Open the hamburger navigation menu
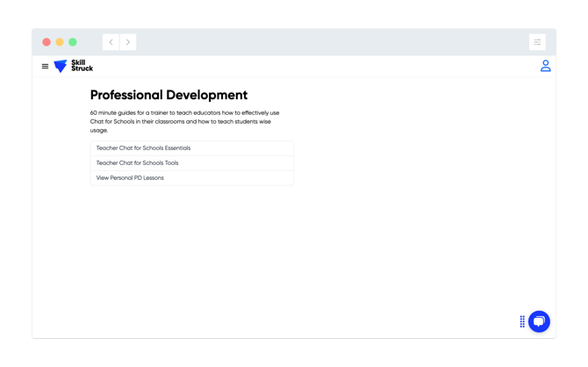Image resolution: width=588 pixels, height=367 pixels. [x=46, y=66]
